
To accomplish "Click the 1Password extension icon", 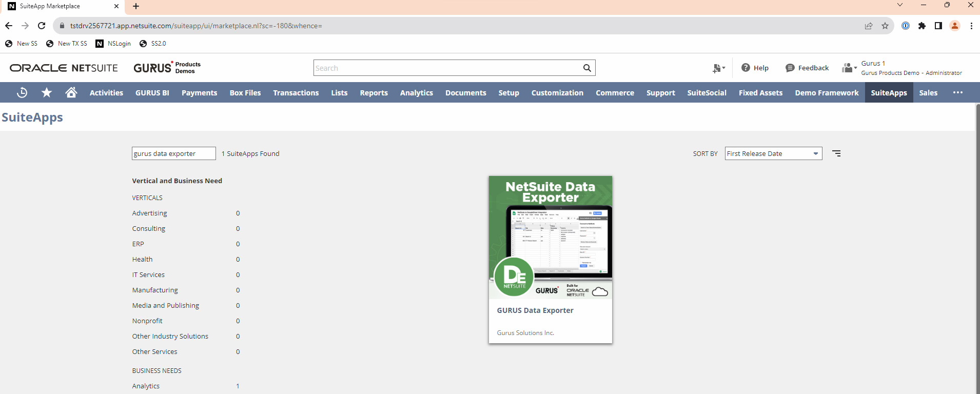I will [906, 26].
